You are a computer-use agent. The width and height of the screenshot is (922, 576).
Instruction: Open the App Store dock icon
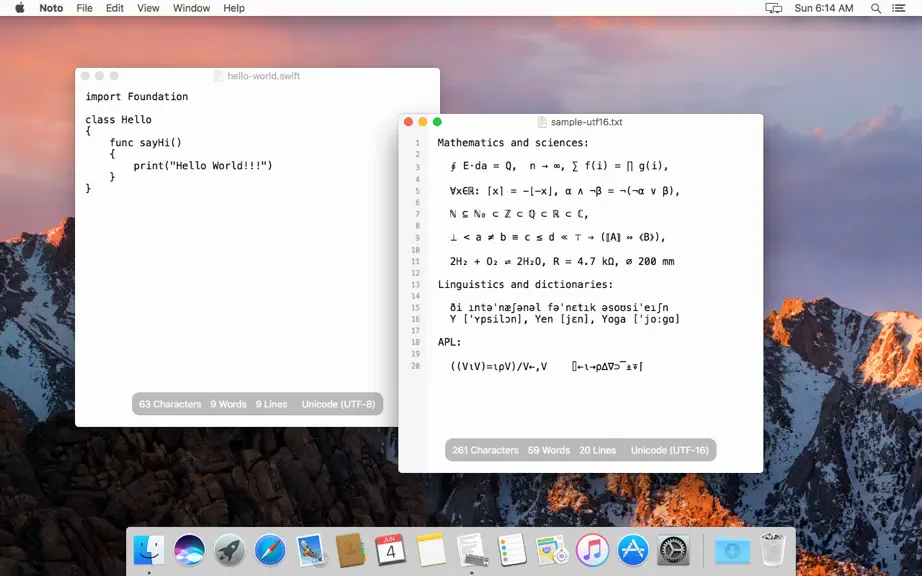[x=633, y=550]
